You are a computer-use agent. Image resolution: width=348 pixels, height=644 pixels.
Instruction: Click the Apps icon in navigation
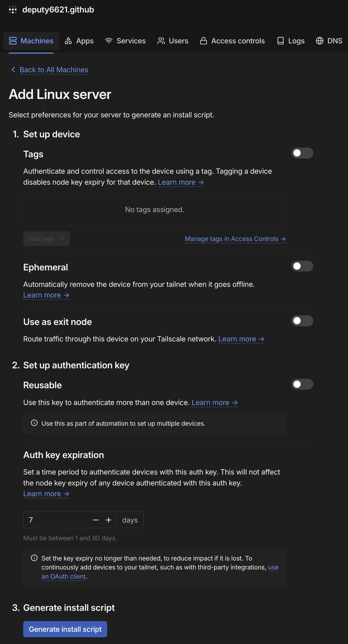68,41
